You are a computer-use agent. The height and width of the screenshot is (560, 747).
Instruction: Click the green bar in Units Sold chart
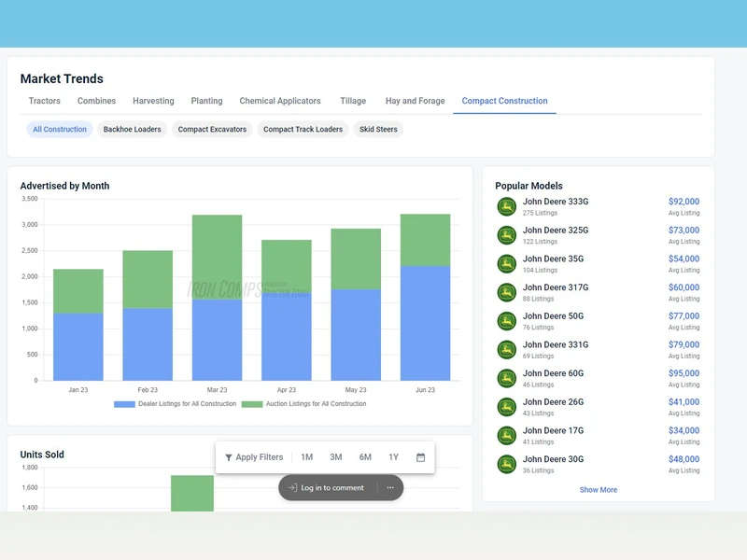tap(192, 494)
